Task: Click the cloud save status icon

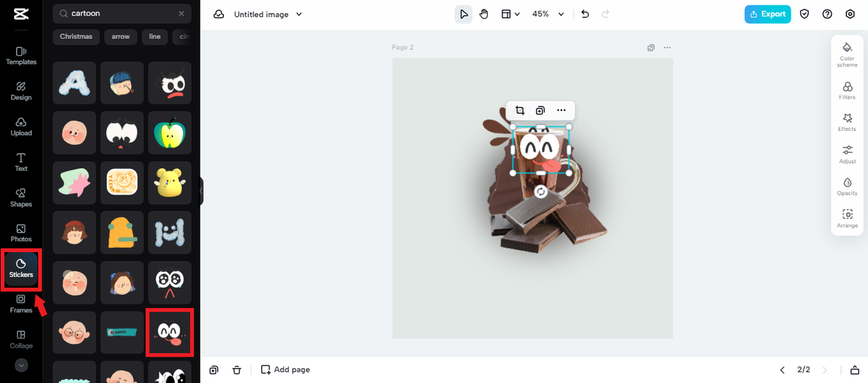Action: pyautogui.click(x=219, y=14)
